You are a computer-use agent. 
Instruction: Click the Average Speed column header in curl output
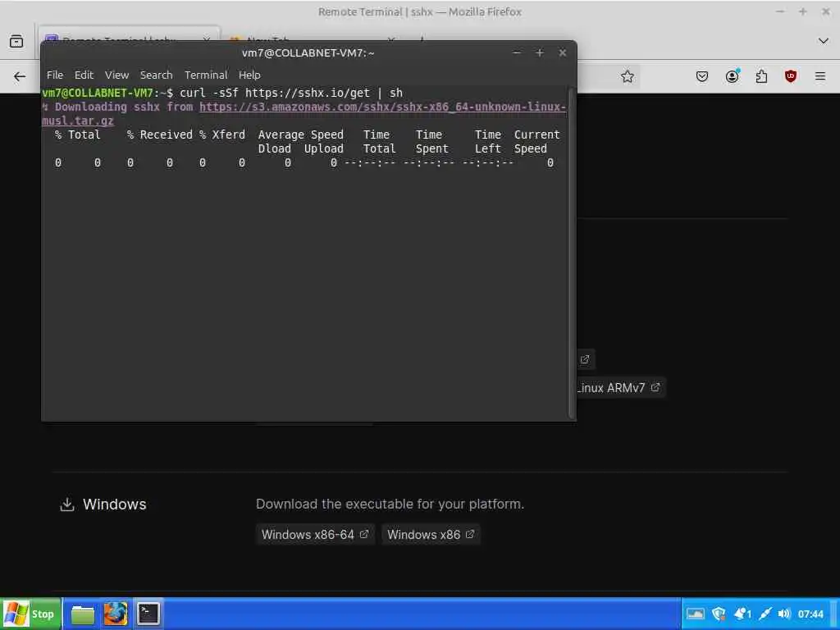(x=300, y=135)
